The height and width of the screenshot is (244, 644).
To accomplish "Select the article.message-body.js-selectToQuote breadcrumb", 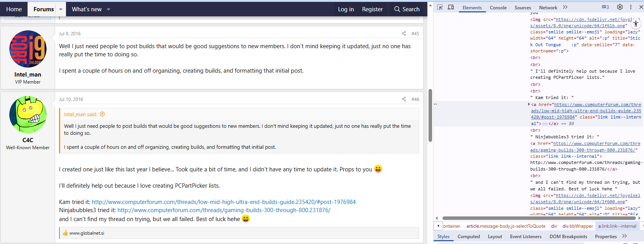I will pos(506,226).
